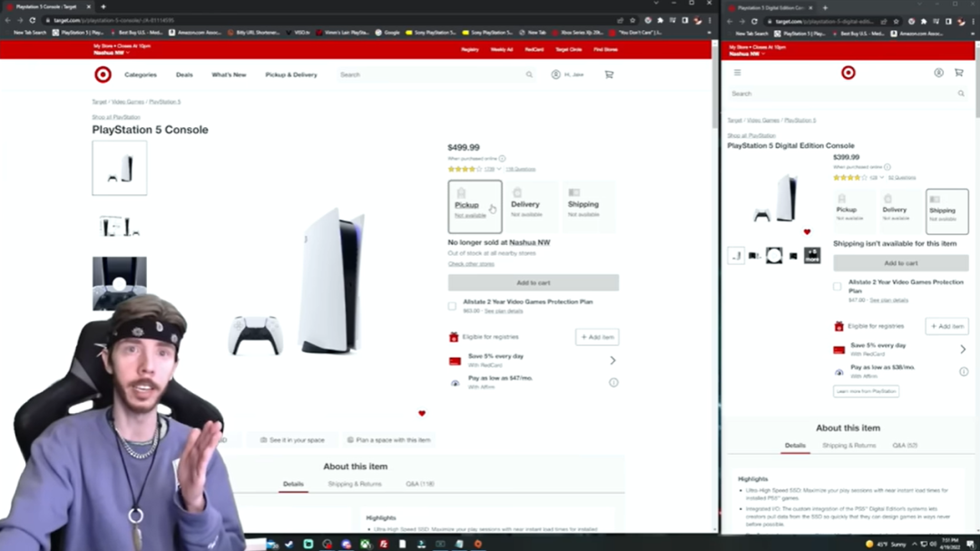Click the Target logo in right window

(x=848, y=73)
